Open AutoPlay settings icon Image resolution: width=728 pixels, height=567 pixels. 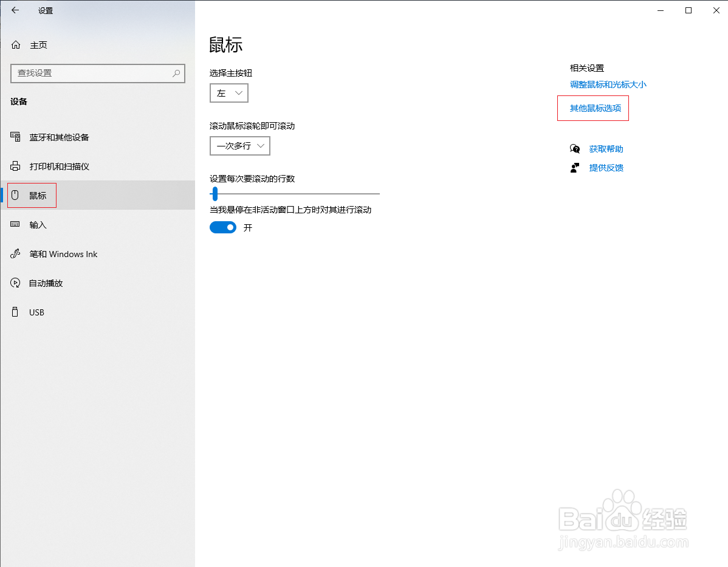15,283
